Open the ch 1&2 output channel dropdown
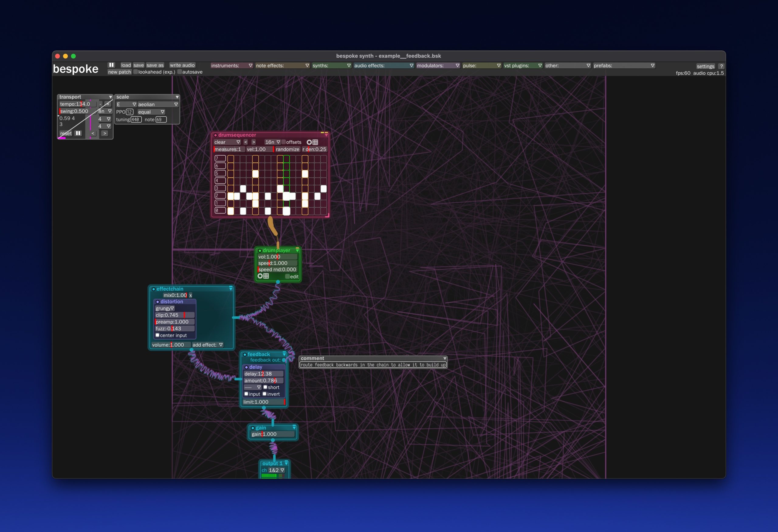The image size is (778, 532). tap(277, 470)
